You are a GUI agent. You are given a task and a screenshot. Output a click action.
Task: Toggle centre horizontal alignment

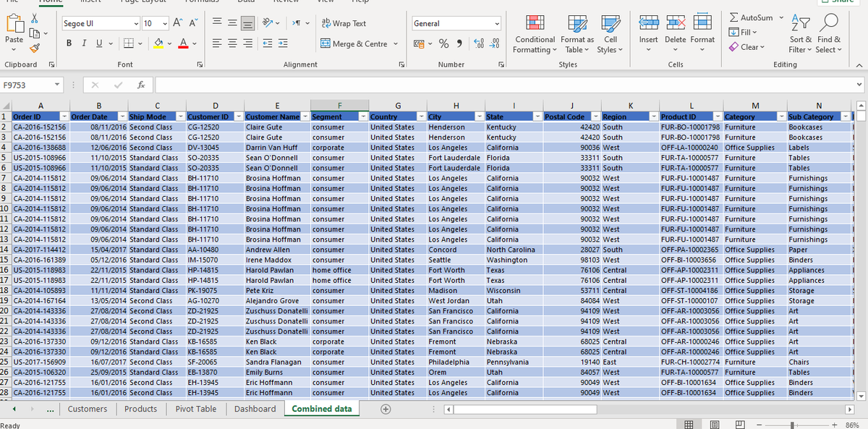click(231, 44)
